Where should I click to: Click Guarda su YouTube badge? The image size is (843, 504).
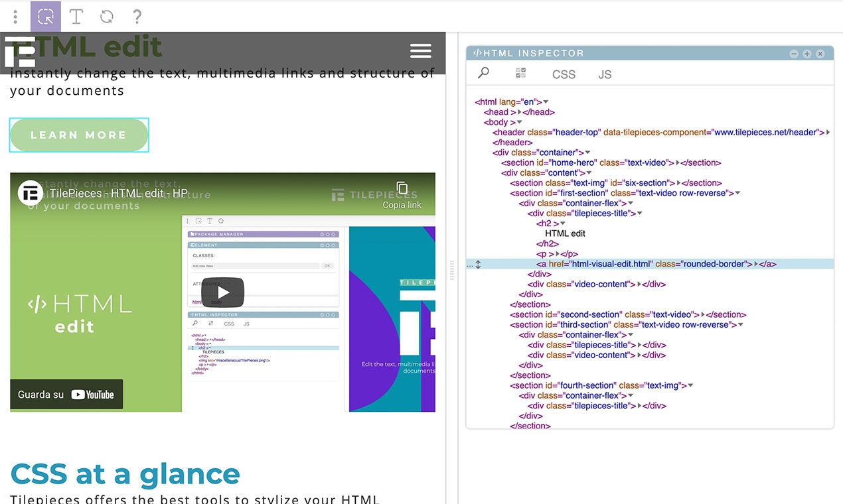[66, 395]
